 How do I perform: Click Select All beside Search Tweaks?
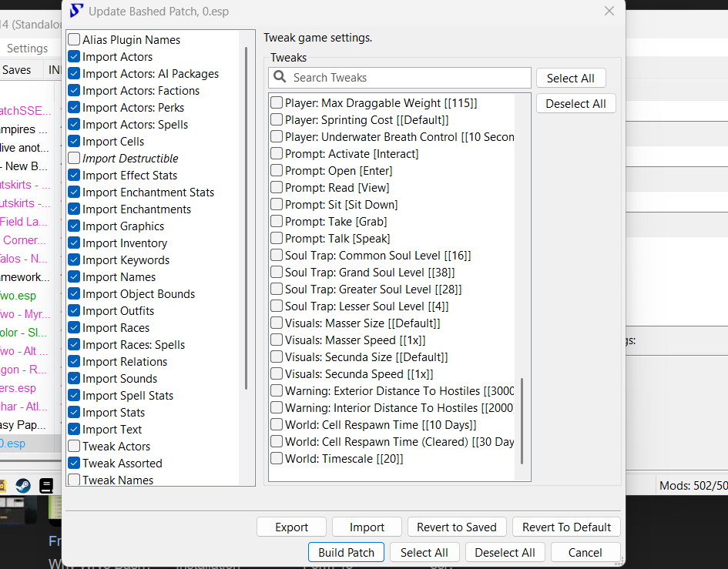coord(571,78)
